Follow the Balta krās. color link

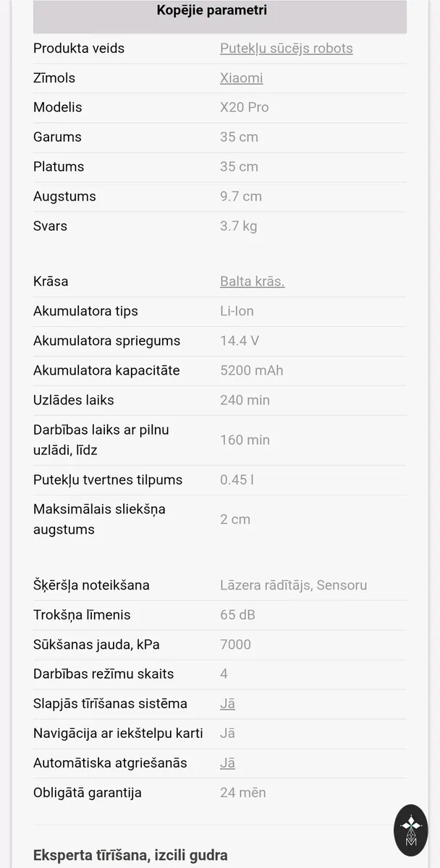click(253, 281)
